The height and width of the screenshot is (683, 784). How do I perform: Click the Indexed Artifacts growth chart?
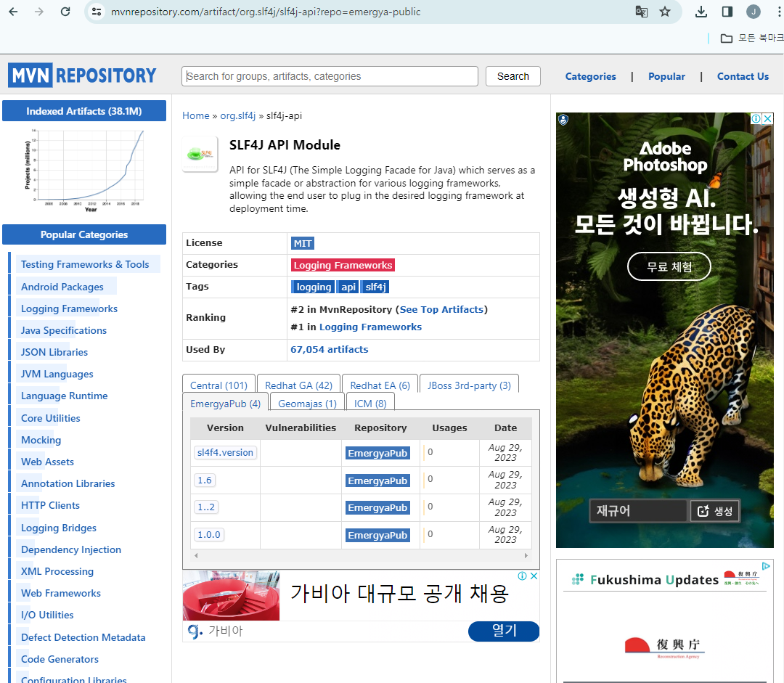click(84, 170)
